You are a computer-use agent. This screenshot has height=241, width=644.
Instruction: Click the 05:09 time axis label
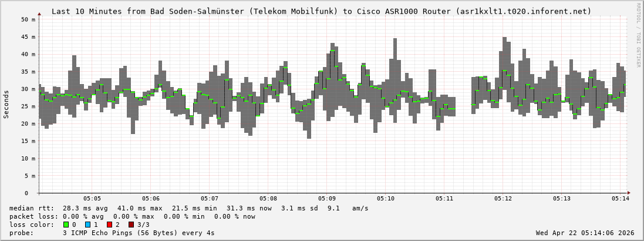(327, 199)
